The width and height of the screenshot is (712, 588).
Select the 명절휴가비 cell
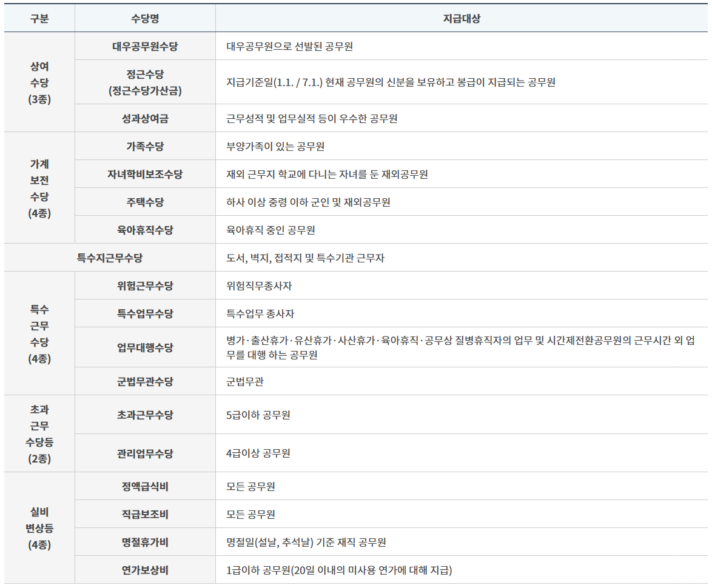(x=144, y=541)
